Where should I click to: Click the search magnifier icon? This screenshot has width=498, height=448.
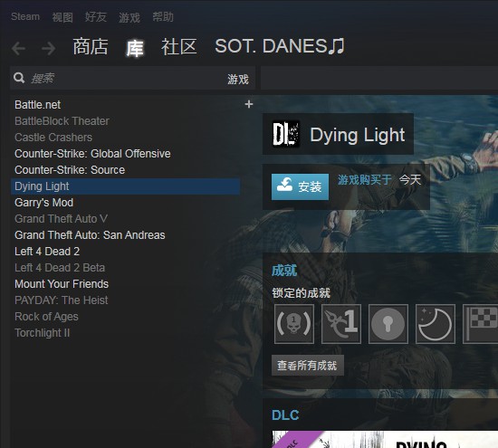click(x=19, y=78)
